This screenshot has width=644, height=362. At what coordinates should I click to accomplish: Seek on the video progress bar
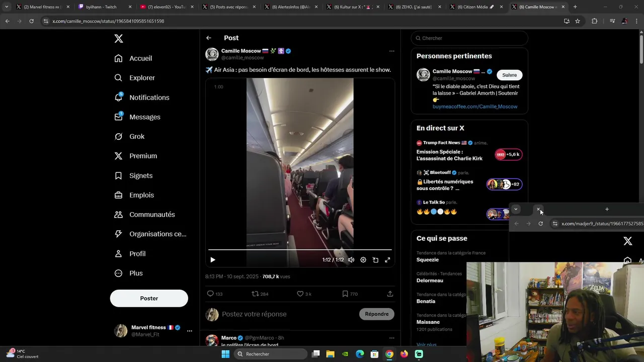pos(300,249)
